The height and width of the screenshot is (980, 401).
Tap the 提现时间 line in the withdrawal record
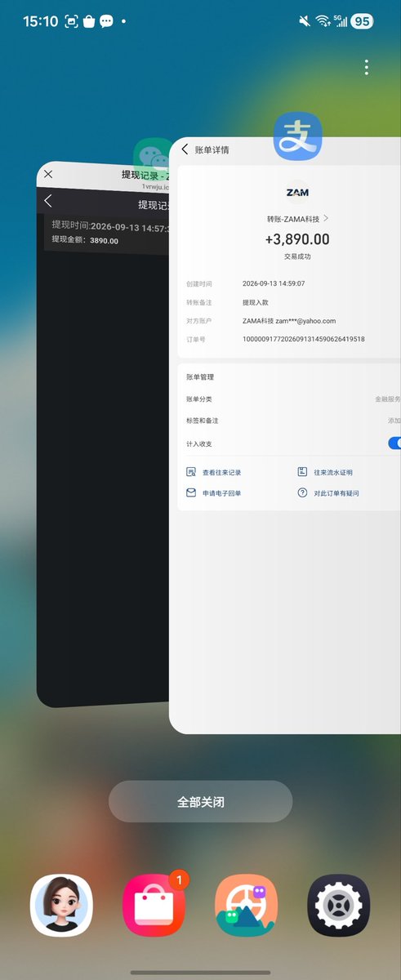111,225
